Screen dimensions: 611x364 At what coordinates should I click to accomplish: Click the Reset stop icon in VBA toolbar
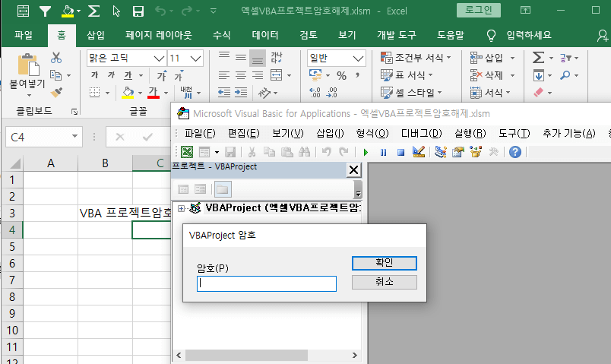(400, 152)
